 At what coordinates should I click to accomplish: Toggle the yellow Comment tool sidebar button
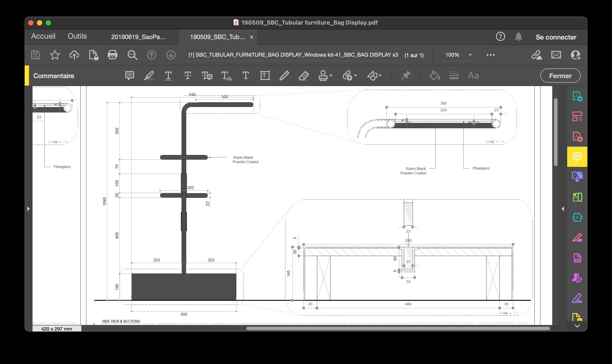pos(577,157)
